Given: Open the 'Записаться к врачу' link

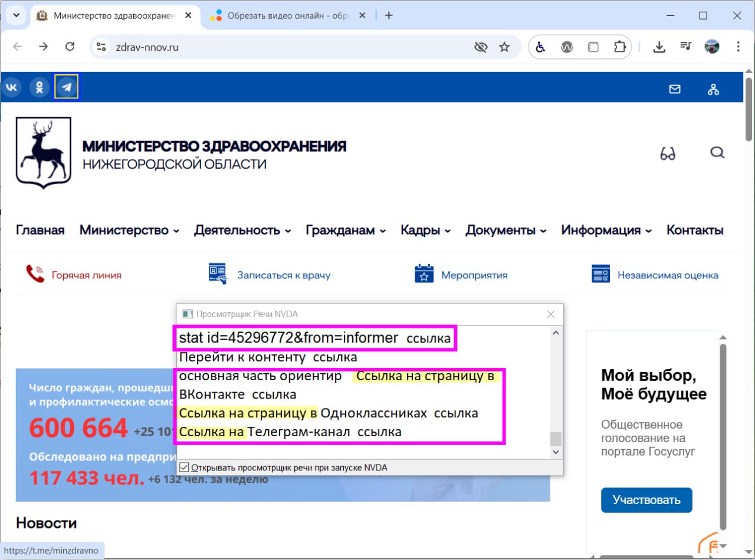Looking at the screenshot, I should click(283, 275).
